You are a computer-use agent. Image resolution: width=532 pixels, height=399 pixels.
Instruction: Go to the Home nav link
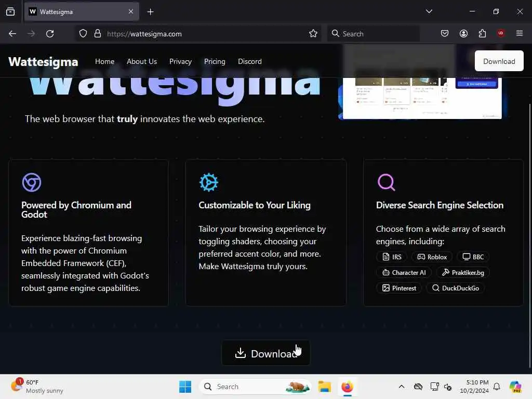click(x=104, y=61)
